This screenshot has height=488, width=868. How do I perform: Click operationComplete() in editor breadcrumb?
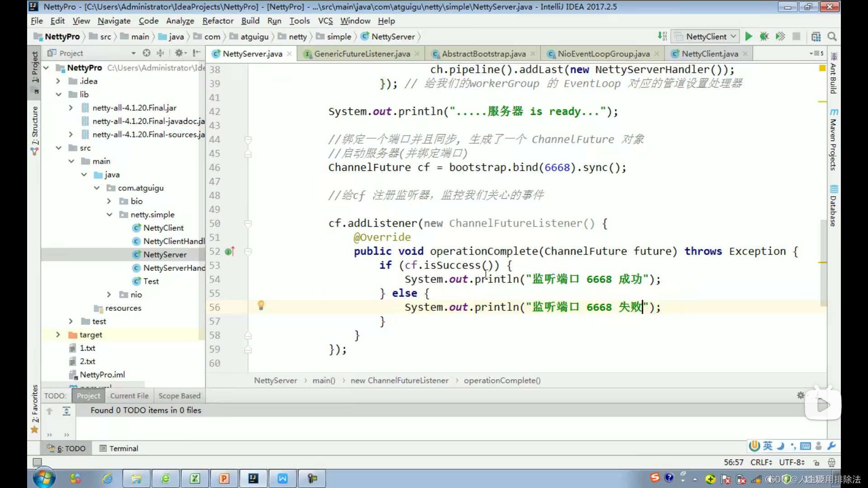coord(502,380)
